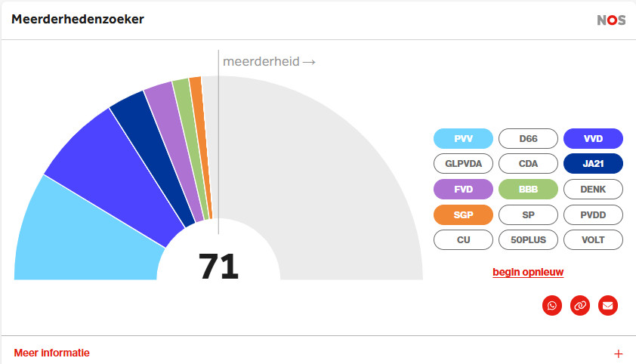Enable the DENK party button
The width and height of the screenshot is (636, 364).
point(593,189)
